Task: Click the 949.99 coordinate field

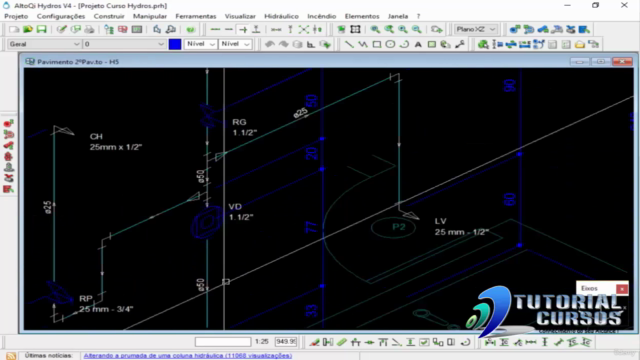Action: coord(286,342)
